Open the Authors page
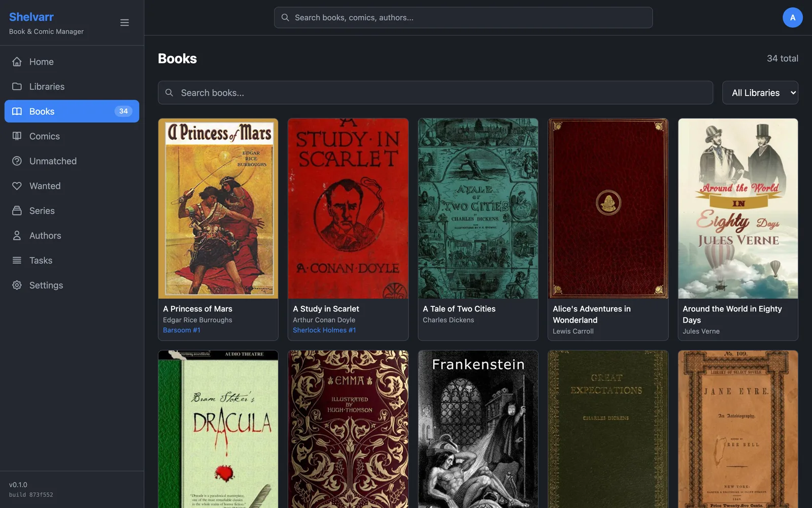The height and width of the screenshot is (508, 812). (x=72, y=236)
